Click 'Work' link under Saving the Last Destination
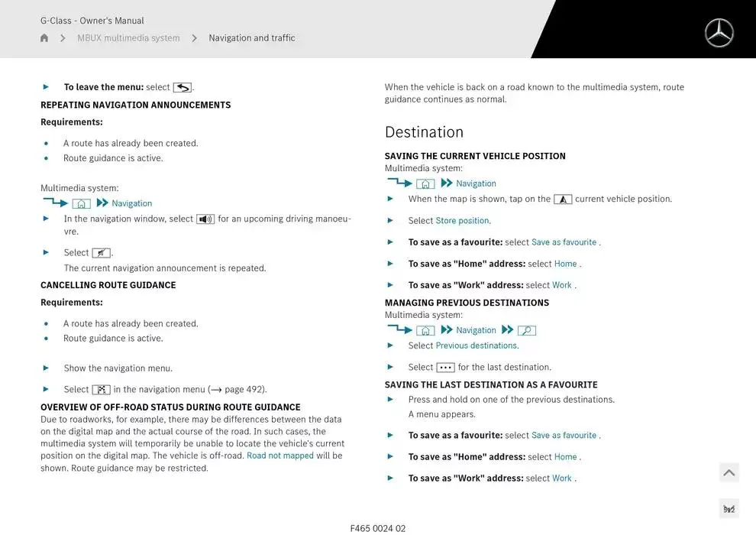Screen dimensions: 756x535 coord(562,478)
